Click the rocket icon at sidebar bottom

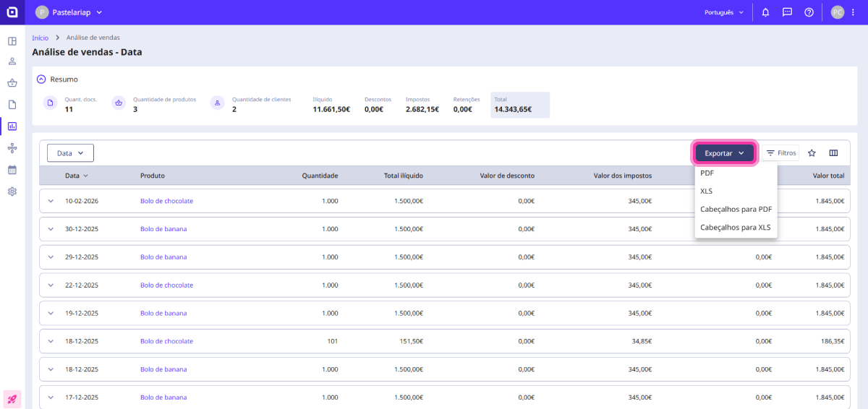12,398
